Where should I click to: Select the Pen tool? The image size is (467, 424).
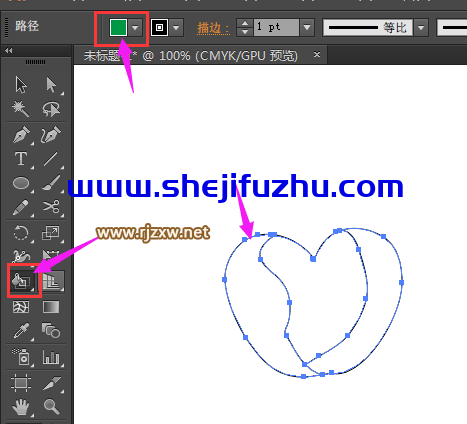coord(21,134)
